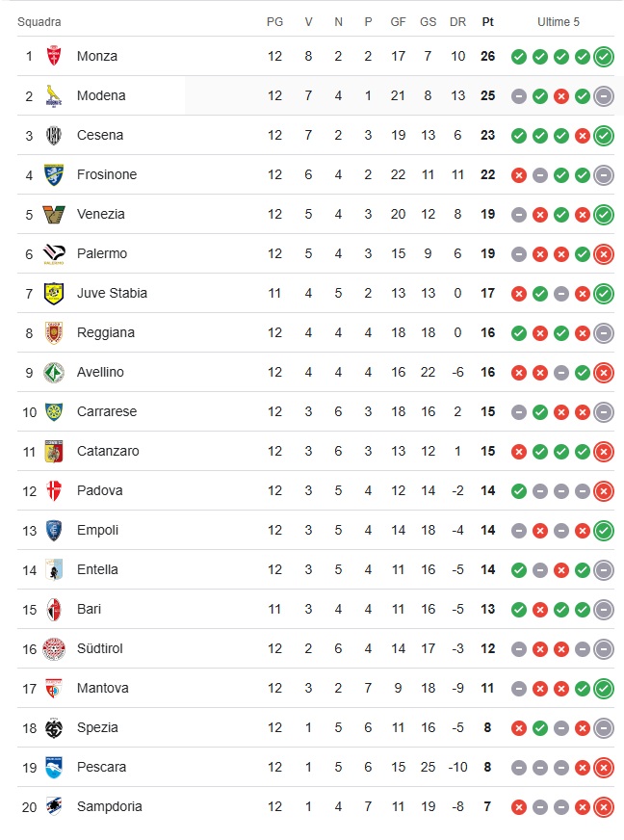Click the Venezia team logo
The width and height of the screenshot is (624, 840).
click(54, 214)
